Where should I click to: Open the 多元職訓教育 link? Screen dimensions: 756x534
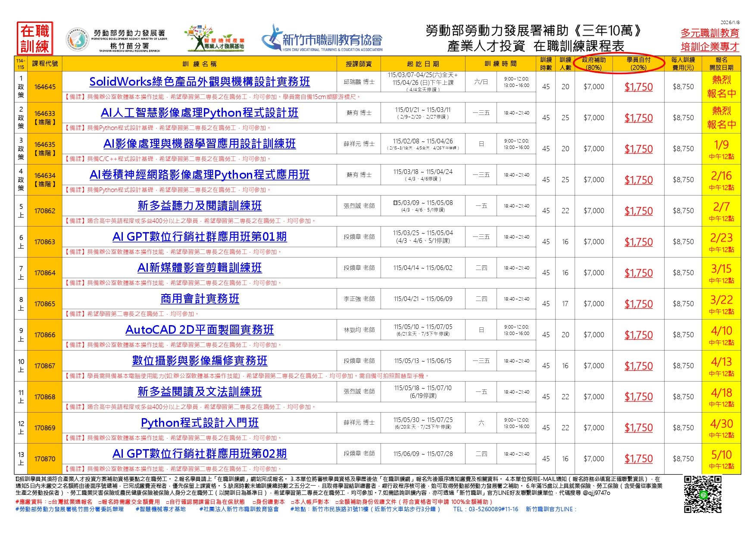click(709, 33)
